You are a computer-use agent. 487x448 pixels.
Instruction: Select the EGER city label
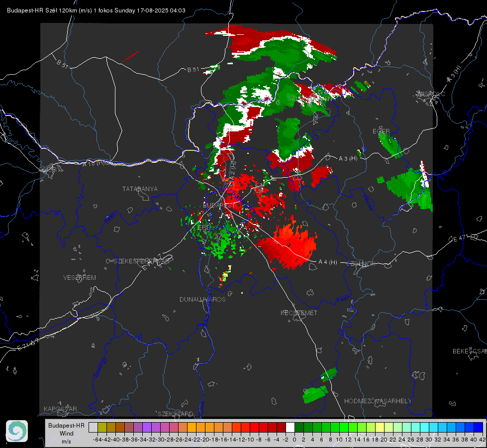pyautogui.click(x=381, y=131)
